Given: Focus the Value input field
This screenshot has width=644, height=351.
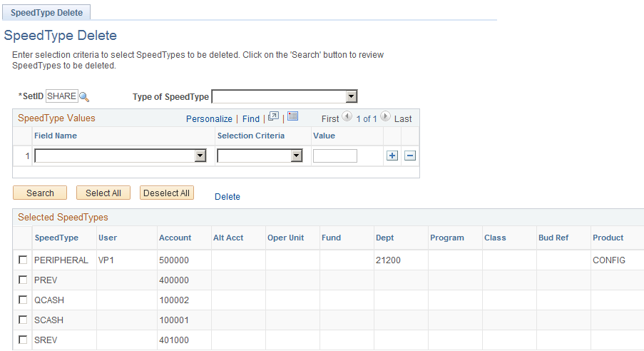Looking at the screenshot, I should click(x=335, y=156).
